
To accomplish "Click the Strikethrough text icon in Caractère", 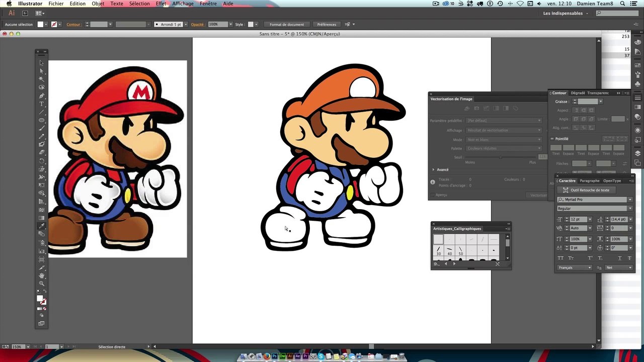I will (x=629, y=258).
